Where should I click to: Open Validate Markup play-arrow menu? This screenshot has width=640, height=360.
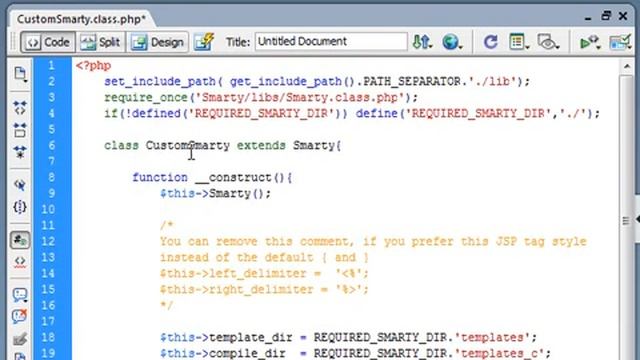point(590,42)
